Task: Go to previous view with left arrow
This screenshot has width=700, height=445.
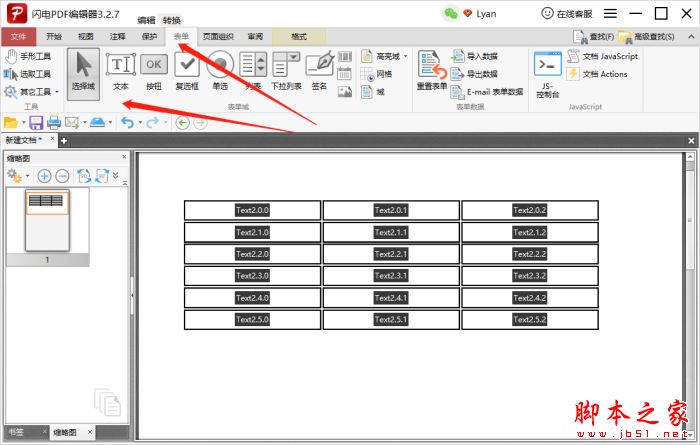Action: 182,122
